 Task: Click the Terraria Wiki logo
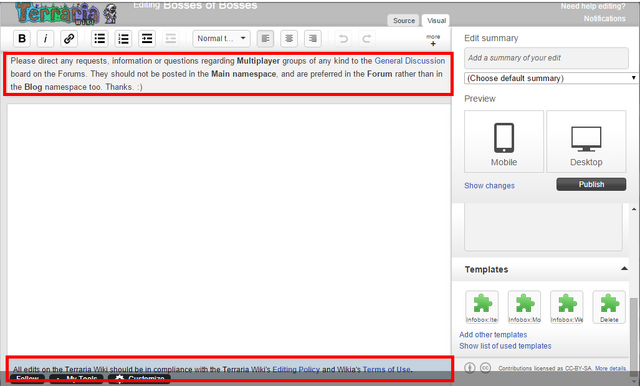(x=67, y=13)
